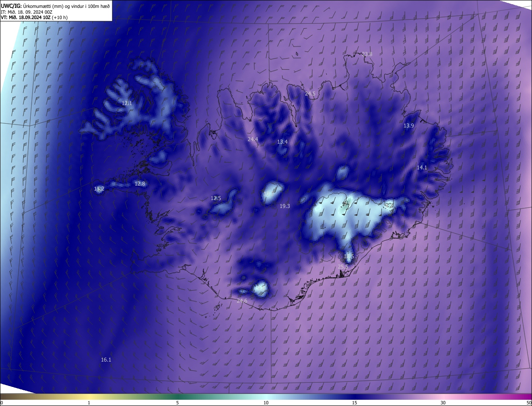The image size is (532, 406).
Task: Click the 13.9 value label
Action: [x=409, y=125]
